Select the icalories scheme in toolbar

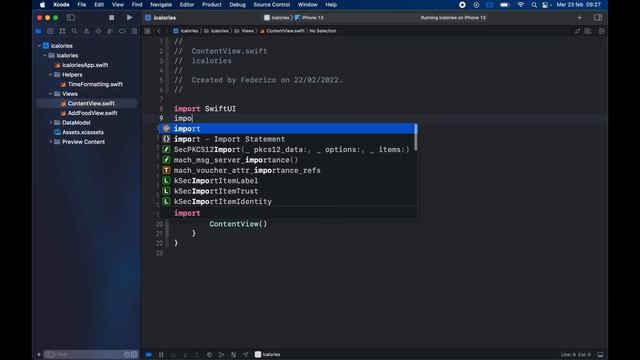coord(277,18)
